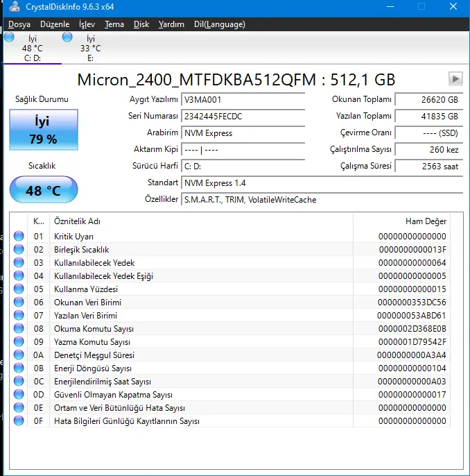The height and width of the screenshot is (476, 470).
Task: Select the Kullanma Yüzdesi row name
Action: pyautogui.click(x=86, y=289)
